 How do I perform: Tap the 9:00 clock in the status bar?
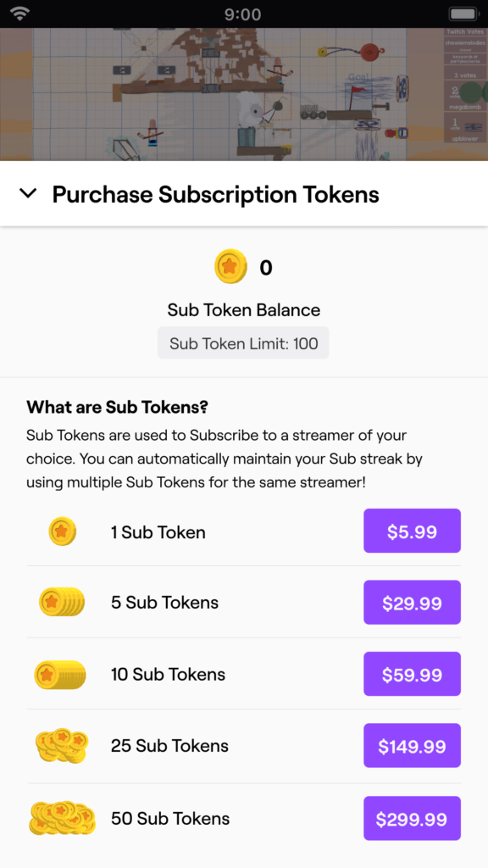coord(244,13)
